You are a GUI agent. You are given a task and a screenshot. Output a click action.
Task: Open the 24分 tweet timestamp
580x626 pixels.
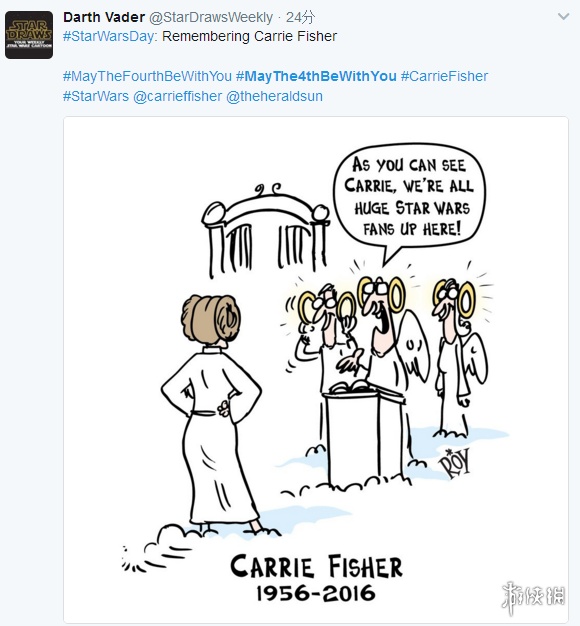pyautogui.click(x=300, y=17)
